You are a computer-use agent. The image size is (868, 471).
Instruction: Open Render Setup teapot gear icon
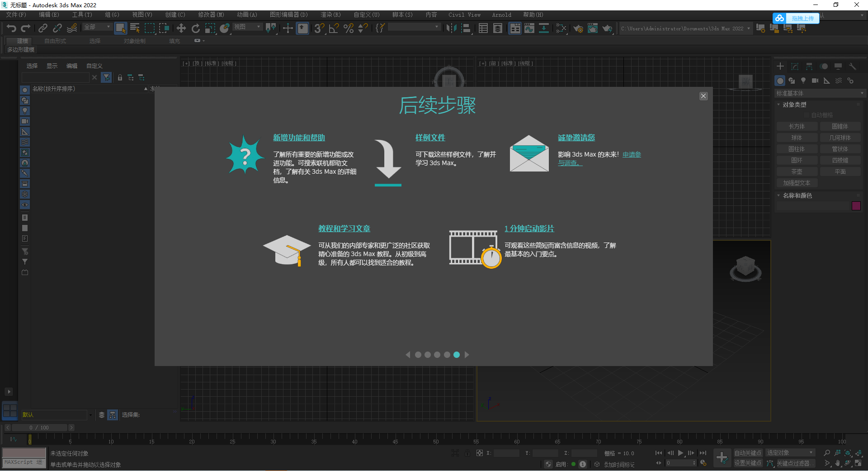[578, 28]
